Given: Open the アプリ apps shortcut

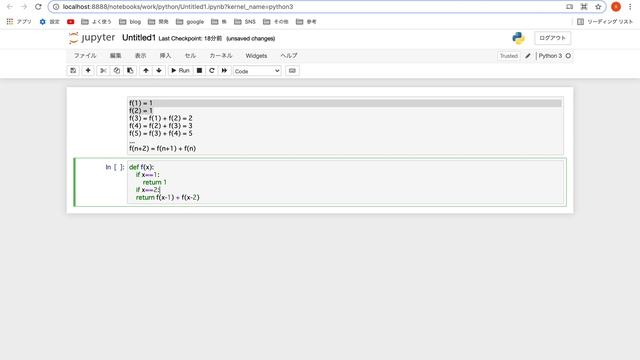Looking at the screenshot, I should (x=19, y=22).
